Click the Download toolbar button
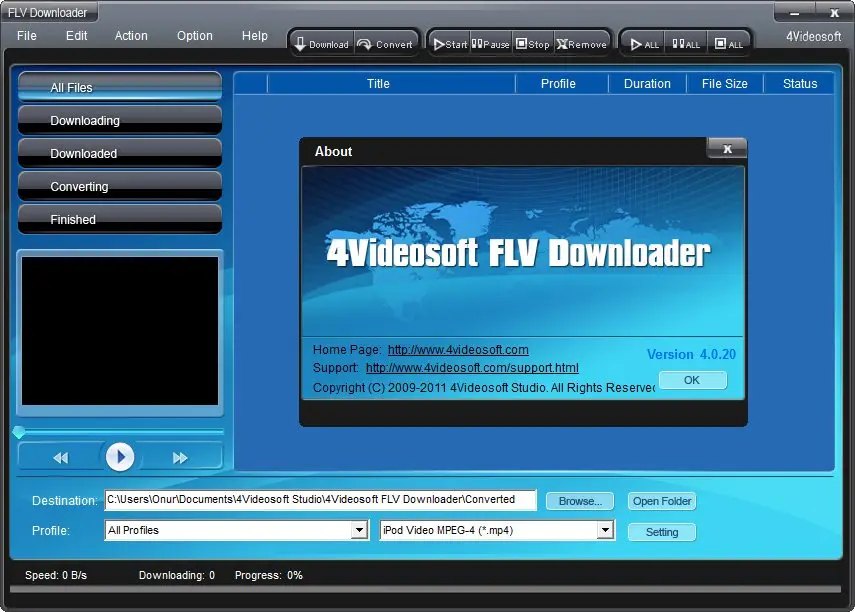The width and height of the screenshot is (855, 612). click(x=322, y=44)
